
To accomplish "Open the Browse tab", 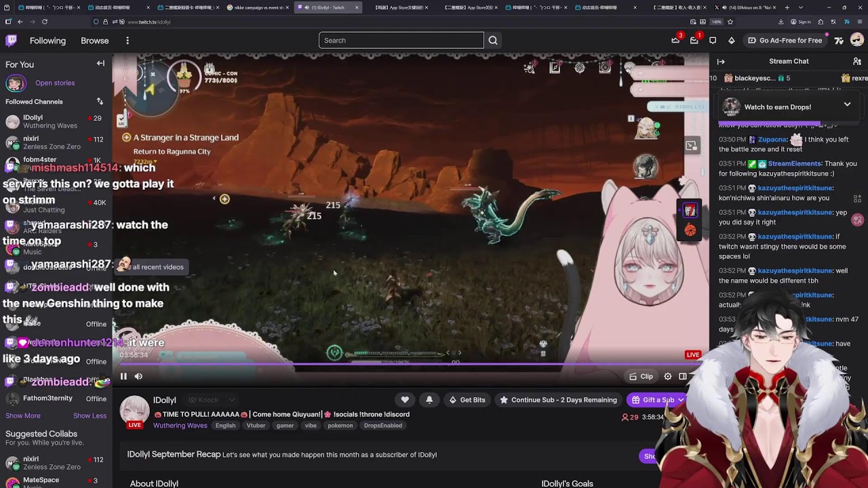I will click(x=95, y=41).
